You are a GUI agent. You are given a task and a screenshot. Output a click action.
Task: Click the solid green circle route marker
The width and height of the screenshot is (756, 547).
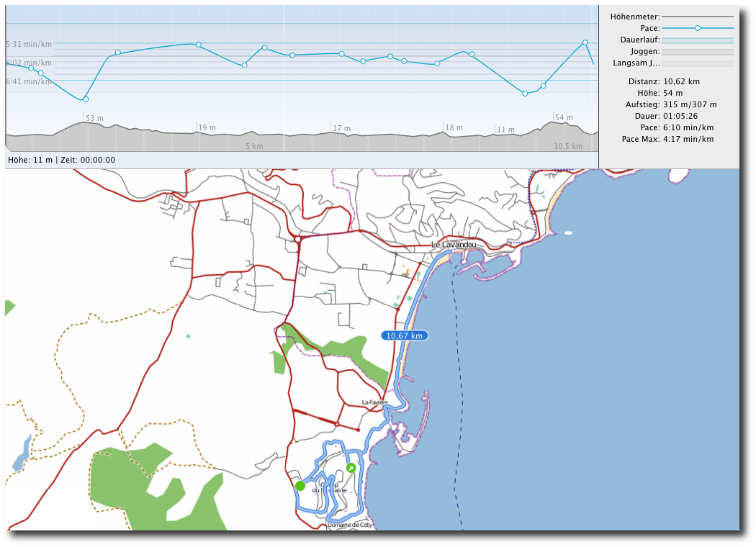[300, 485]
